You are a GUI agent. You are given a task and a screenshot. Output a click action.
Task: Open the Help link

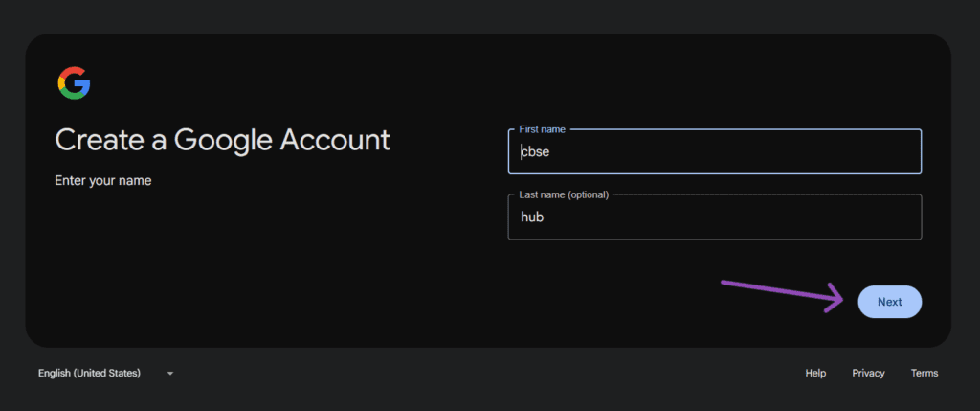coord(815,373)
